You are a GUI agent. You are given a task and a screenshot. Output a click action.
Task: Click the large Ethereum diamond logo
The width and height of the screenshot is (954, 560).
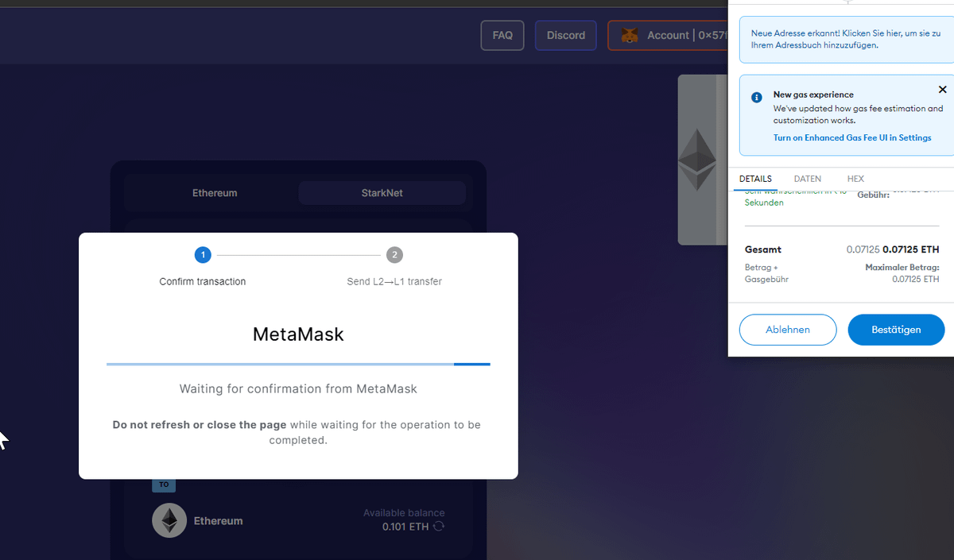(x=696, y=160)
